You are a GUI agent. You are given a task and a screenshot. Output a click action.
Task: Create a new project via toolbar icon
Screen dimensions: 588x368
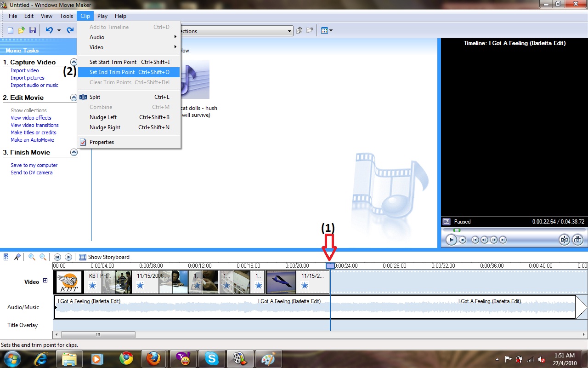tap(11, 30)
